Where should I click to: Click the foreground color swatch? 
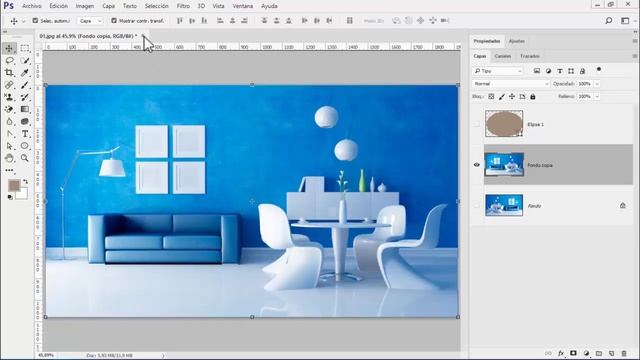[14, 186]
